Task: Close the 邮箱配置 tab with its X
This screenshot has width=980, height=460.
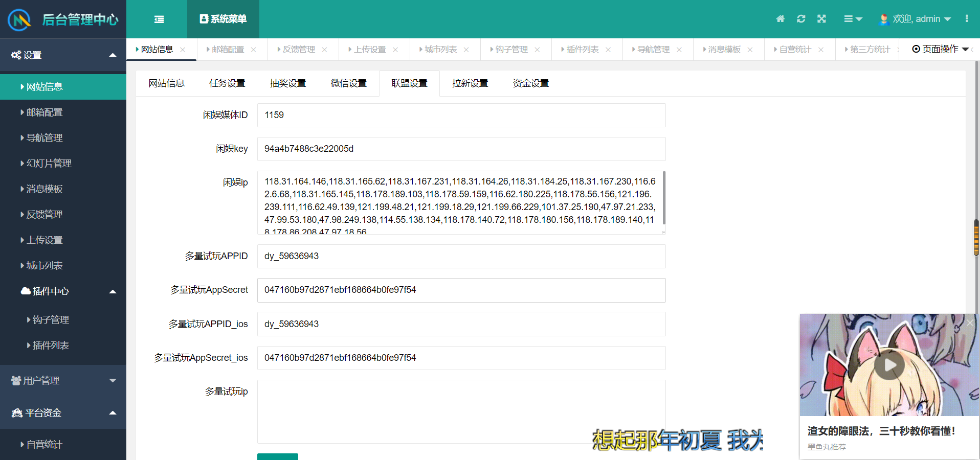Action: click(x=254, y=50)
